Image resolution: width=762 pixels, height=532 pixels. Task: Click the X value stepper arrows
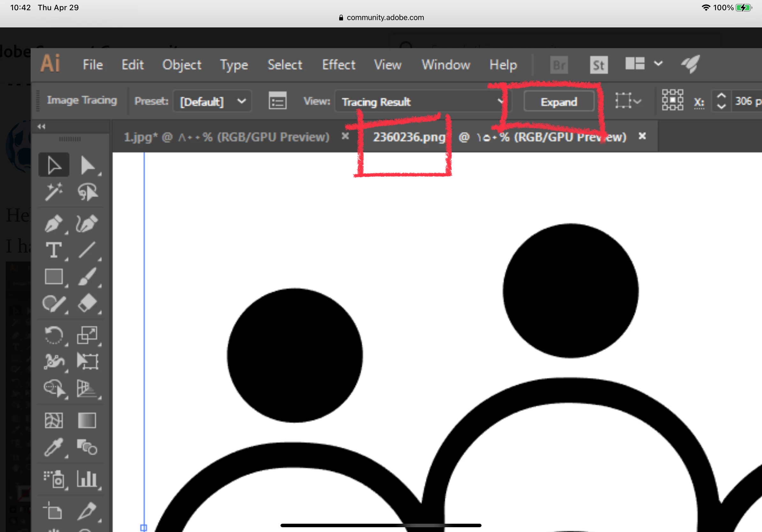point(721,101)
